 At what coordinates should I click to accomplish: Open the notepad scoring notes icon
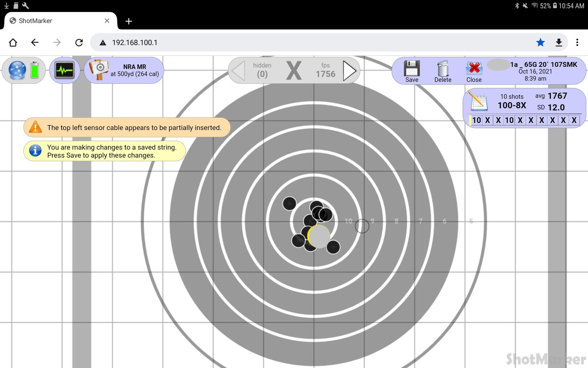[477, 101]
